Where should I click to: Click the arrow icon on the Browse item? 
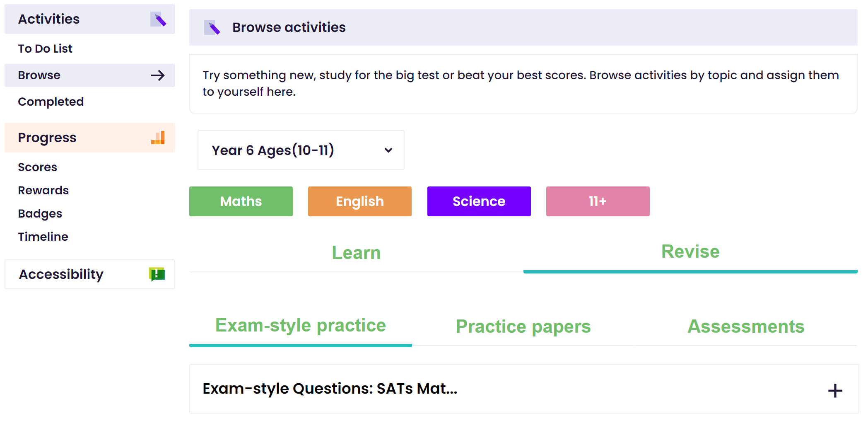[x=158, y=75]
